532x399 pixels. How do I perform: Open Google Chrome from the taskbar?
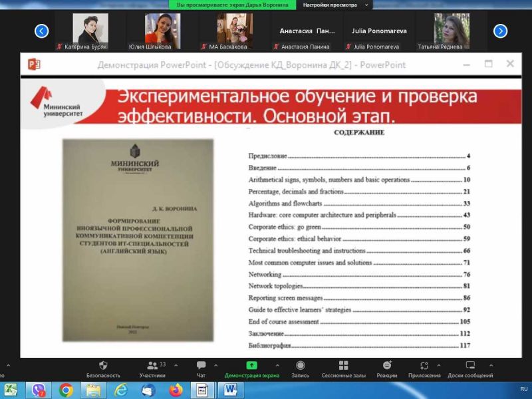[x=66, y=390]
